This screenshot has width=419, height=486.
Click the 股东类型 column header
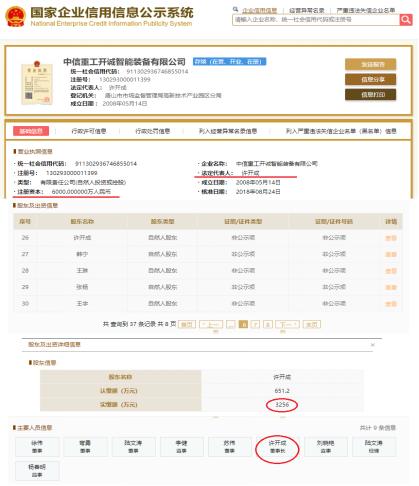click(x=162, y=221)
